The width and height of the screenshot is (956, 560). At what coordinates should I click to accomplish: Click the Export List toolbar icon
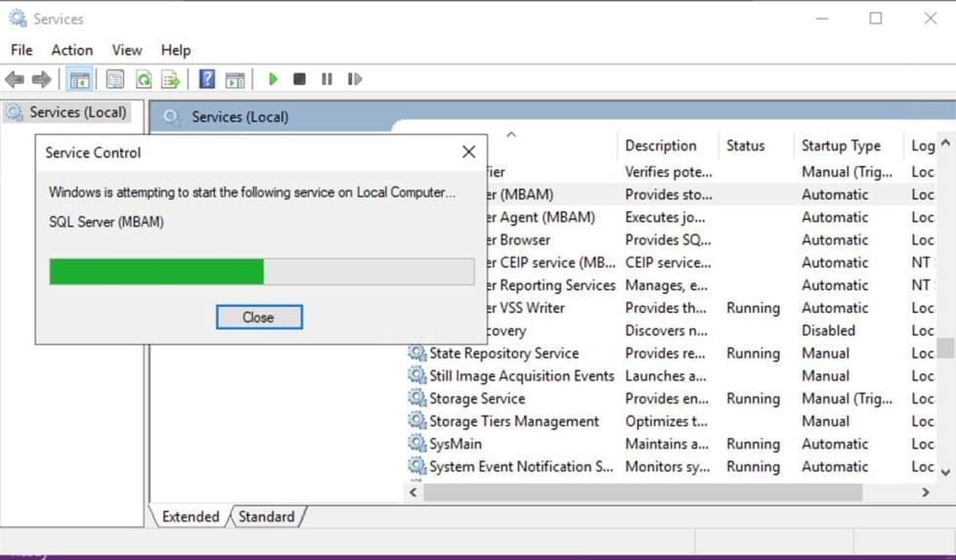click(171, 79)
